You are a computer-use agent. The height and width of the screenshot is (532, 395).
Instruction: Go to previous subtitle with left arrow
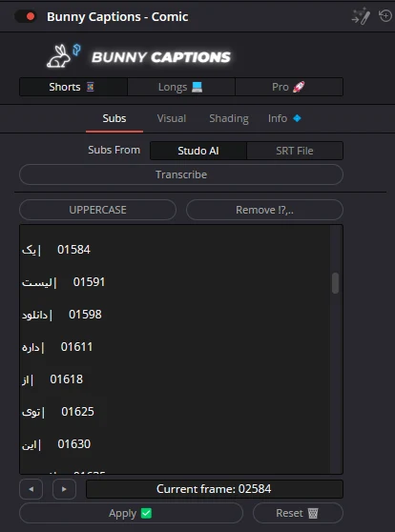pos(31,489)
